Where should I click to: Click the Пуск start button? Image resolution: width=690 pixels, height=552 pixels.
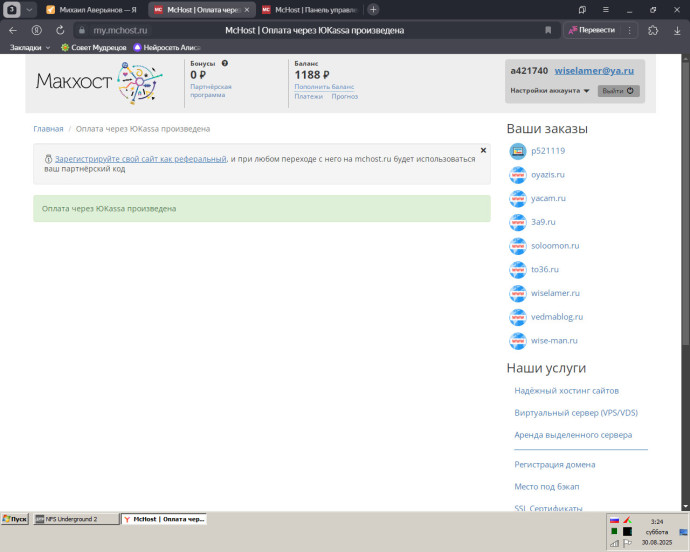pos(15,519)
